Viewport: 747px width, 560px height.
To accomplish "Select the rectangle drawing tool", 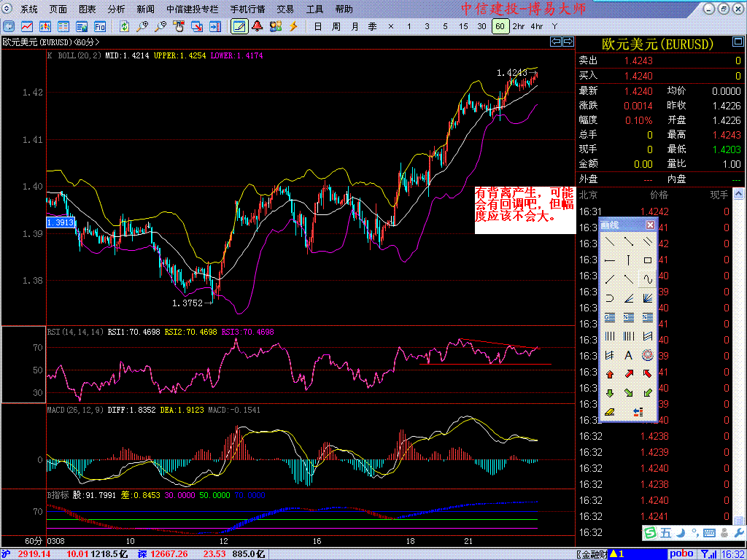I will 648,260.
